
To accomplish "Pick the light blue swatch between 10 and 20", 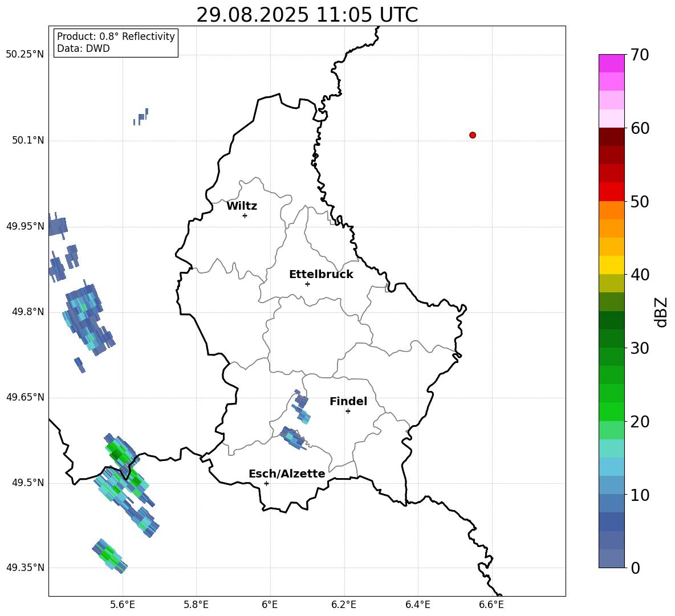I will coord(612,467).
